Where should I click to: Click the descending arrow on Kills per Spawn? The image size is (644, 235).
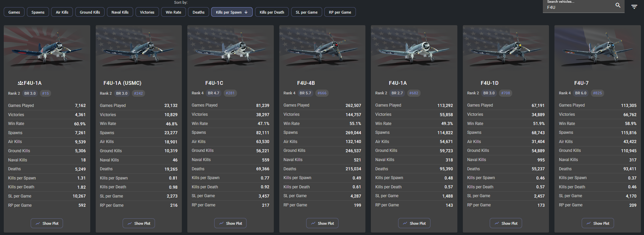tap(246, 12)
